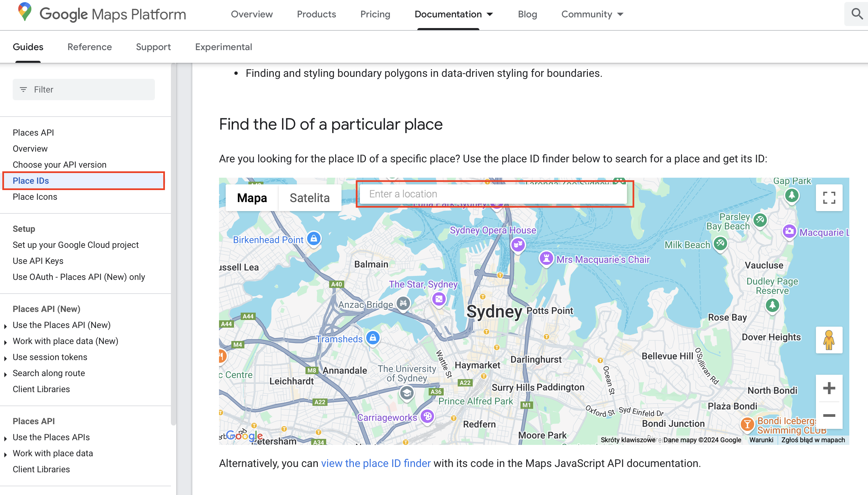Image resolution: width=868 pixels, height=495 pixels.
Task: Switch to the Experimental tab
Action: point(224,47)
